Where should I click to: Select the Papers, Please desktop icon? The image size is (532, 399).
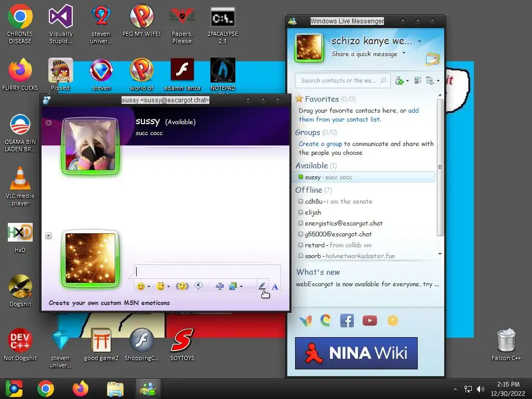pos(182,24)
